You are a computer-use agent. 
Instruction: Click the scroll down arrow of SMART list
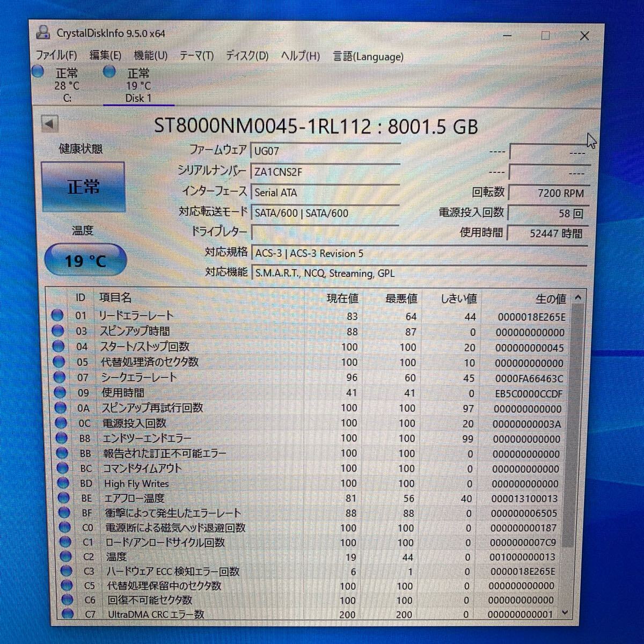pos(565,612)
